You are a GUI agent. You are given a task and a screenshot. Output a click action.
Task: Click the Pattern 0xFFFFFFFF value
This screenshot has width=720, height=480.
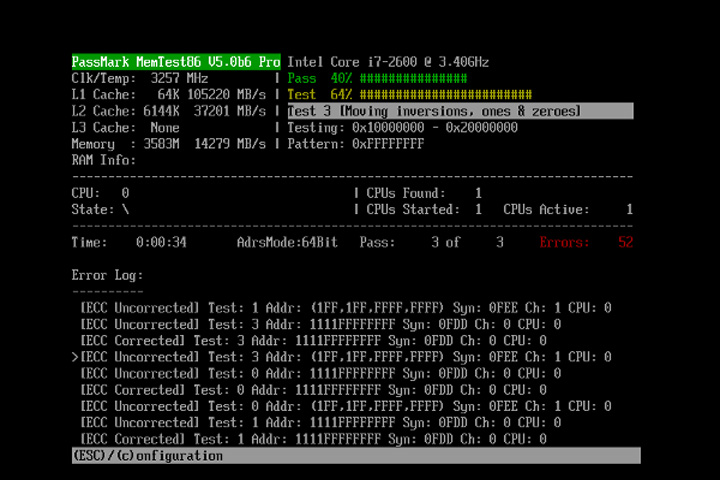(x=355, y=144)
